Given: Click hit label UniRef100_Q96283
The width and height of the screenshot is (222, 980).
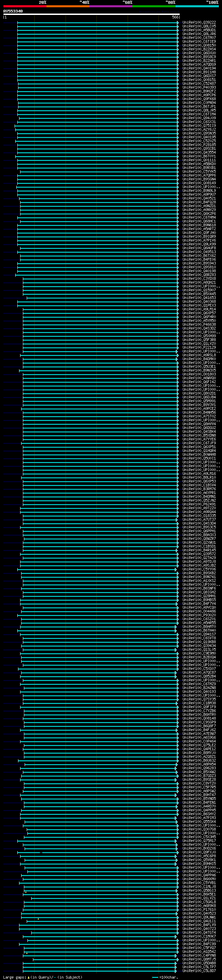Looking at the screenshot, I should (199, 768).
